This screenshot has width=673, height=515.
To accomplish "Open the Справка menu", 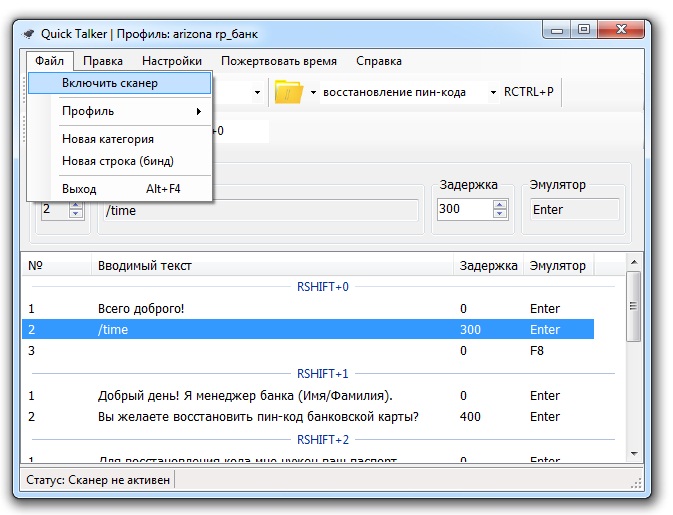I will [x=379, y=61].
